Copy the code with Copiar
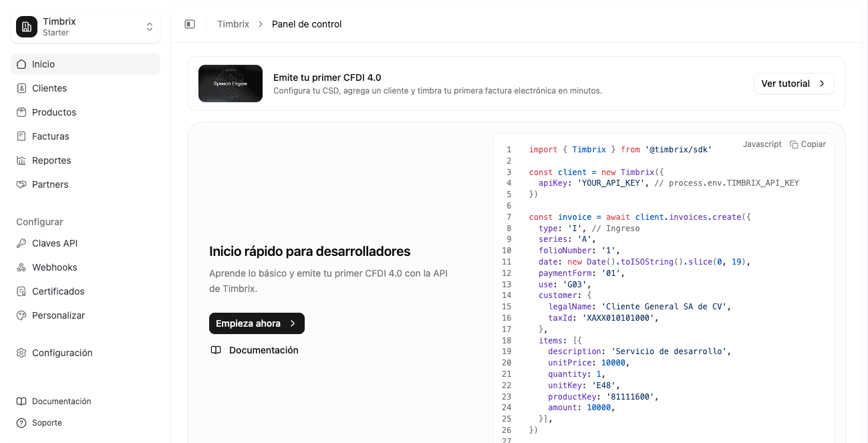868x443 pixels. pos(808,144)
